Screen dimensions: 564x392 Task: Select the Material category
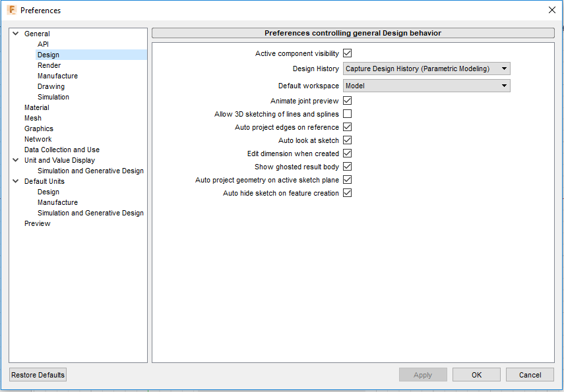37,107
